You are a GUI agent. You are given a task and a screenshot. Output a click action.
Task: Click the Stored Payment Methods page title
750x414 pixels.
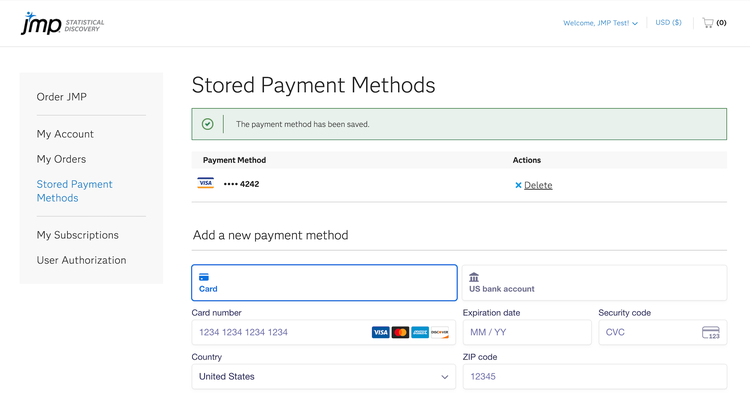click(x=314, y=85)
